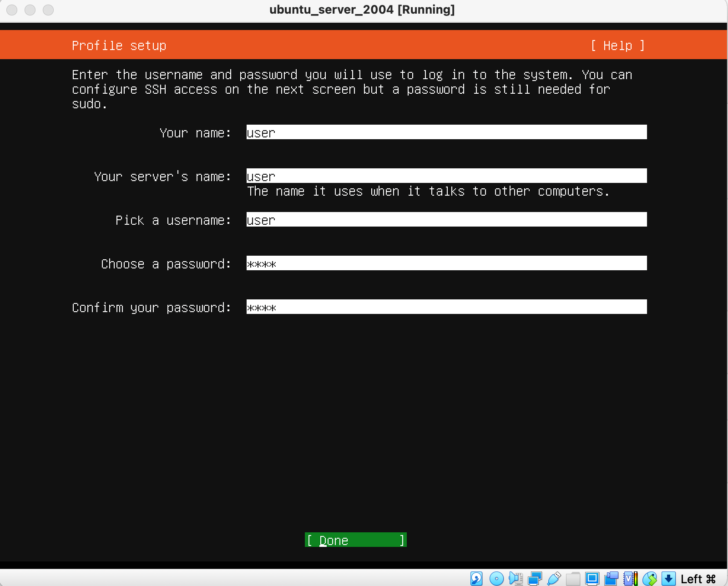The image size is (728, 586).
Task: Open the display monitor status icon
Action: [592, 578]
